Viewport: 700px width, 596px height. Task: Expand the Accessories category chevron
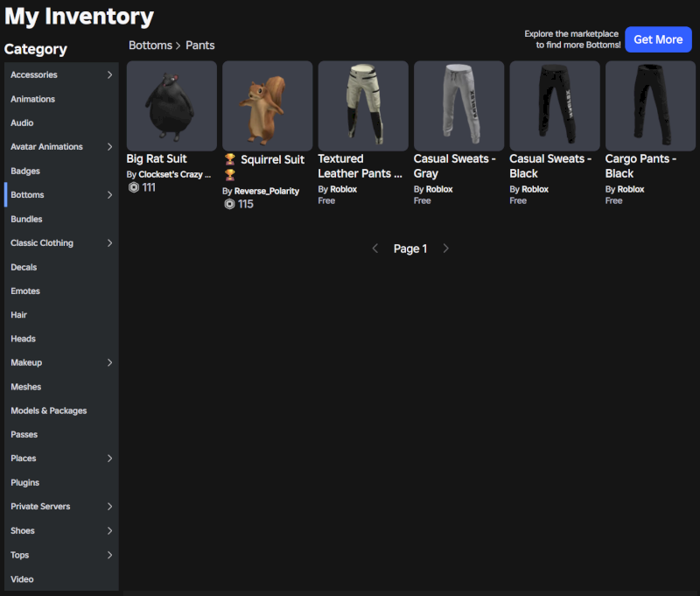110,74
